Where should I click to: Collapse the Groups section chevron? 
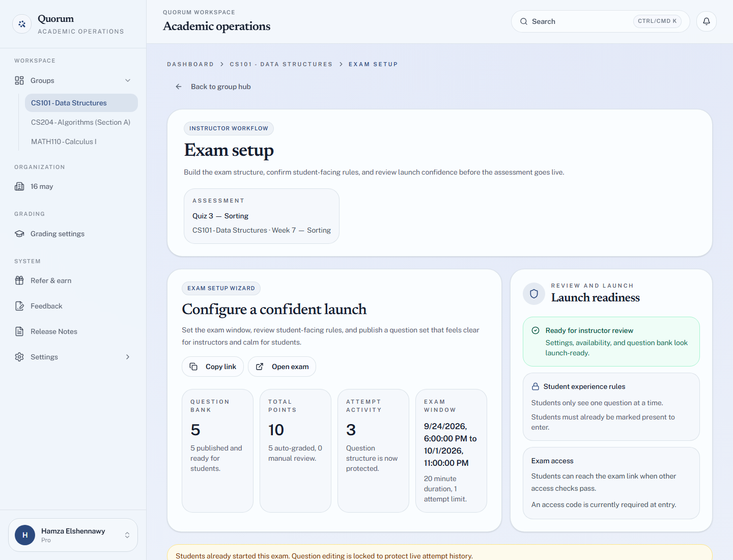(x=128, y=80)
